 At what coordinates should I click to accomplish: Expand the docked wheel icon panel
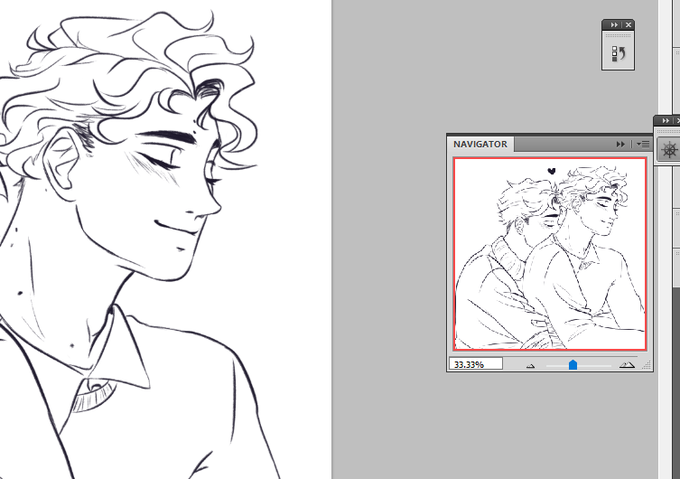click(x=666, y=121)
